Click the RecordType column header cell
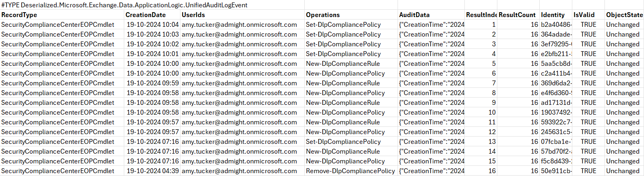 coord(62,15)
